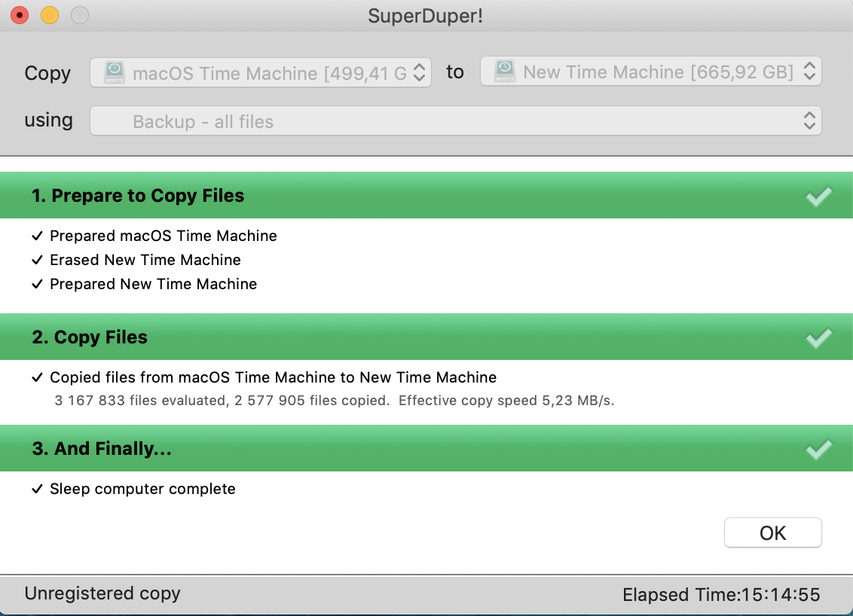Click the tick beside Prepared macOS Time Machine

37,236
